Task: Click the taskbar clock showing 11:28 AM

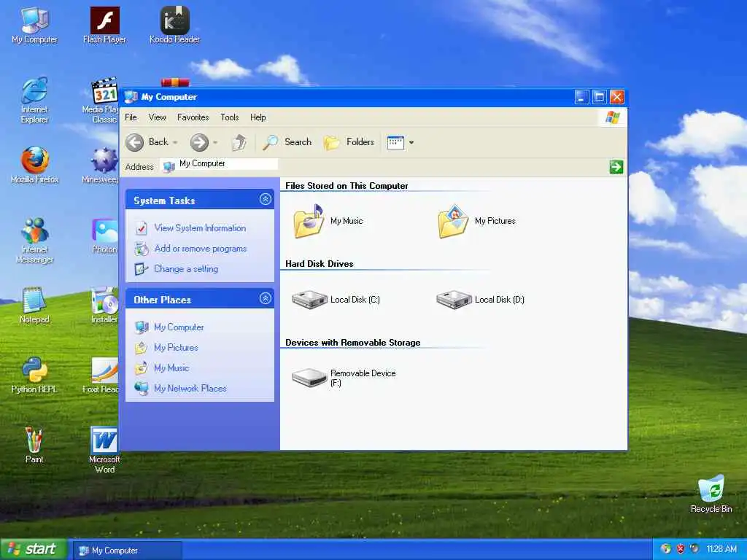Action: 721,549
